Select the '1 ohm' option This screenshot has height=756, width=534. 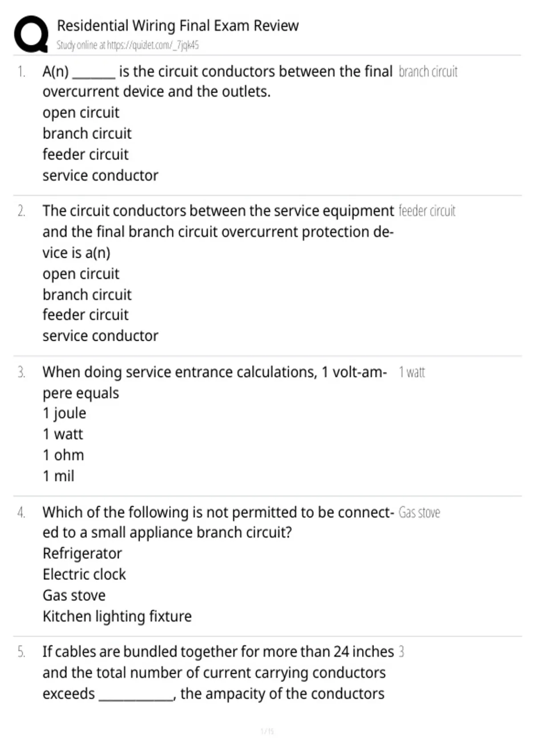click(63, 455)
